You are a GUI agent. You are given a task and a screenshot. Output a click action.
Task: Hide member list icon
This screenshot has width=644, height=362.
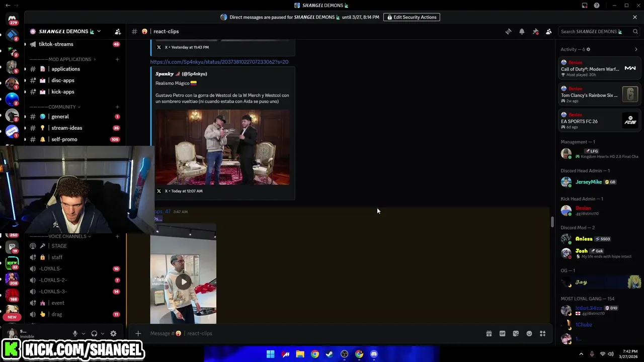(549, 31)
